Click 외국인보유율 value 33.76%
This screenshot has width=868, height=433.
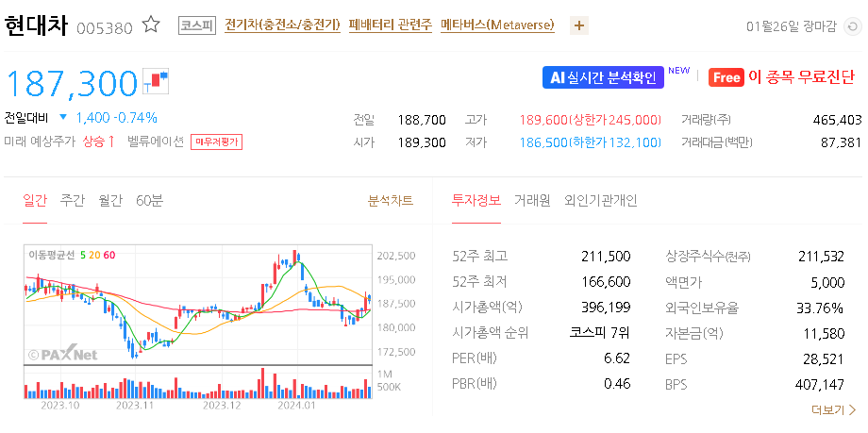click(x=821, y=308)
